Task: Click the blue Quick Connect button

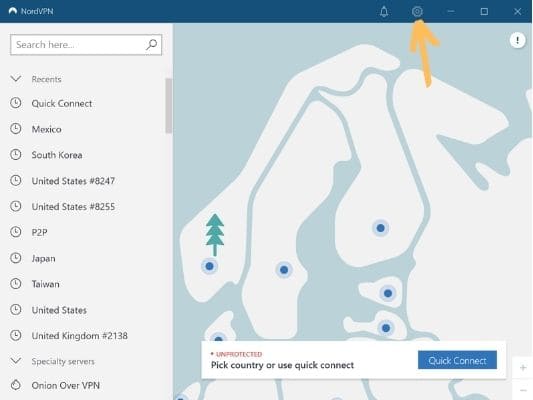Action: point(457,360)
